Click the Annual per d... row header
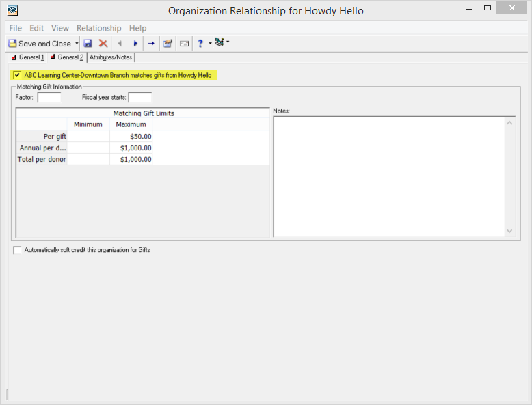Viewport: 532px width, 405px height. click(42, 148)
